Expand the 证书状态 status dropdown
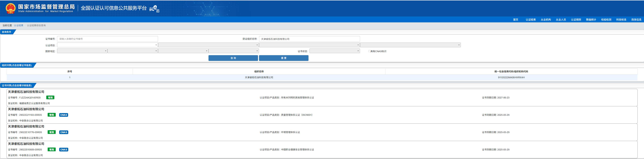This screenshot has width=644, height=159. pyautogui.click(x=335, y=51)
